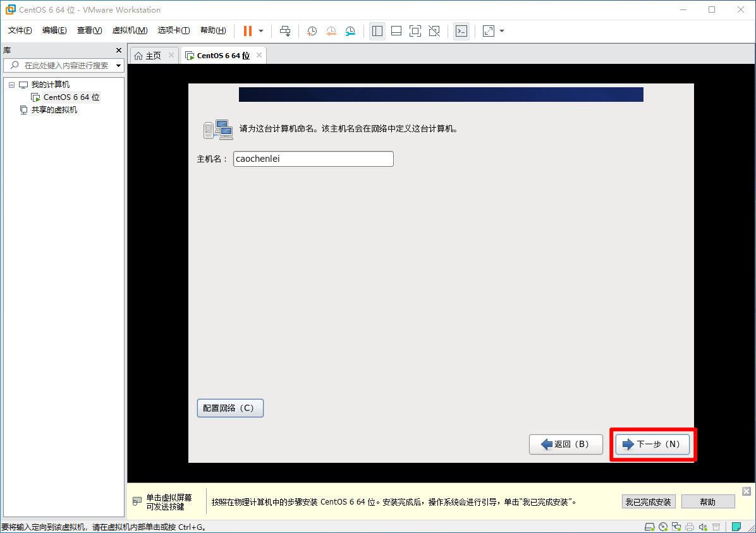756x533 pixels.
Task: Select 共享的虚拟机 in library tree
Action: click(x=54, y=110)
